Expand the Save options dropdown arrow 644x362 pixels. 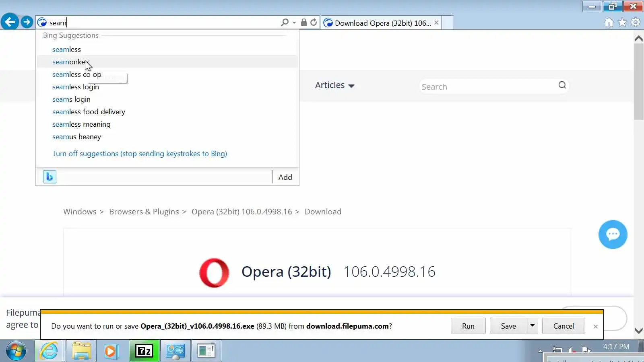(533, 326)
